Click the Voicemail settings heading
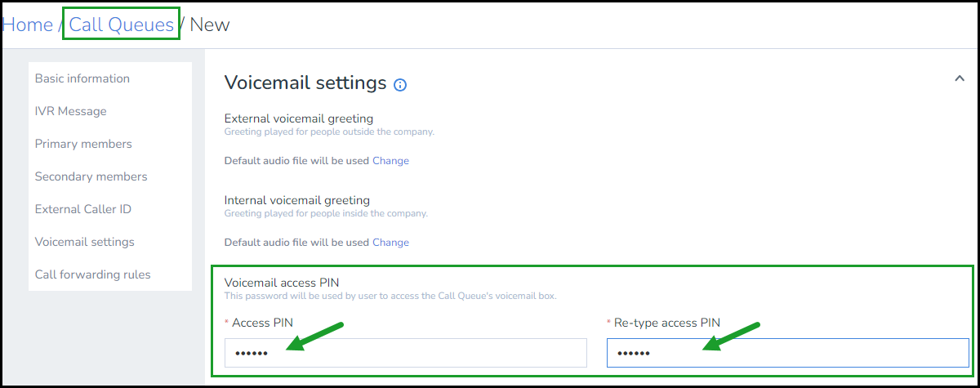 click(x=305, y=83)
